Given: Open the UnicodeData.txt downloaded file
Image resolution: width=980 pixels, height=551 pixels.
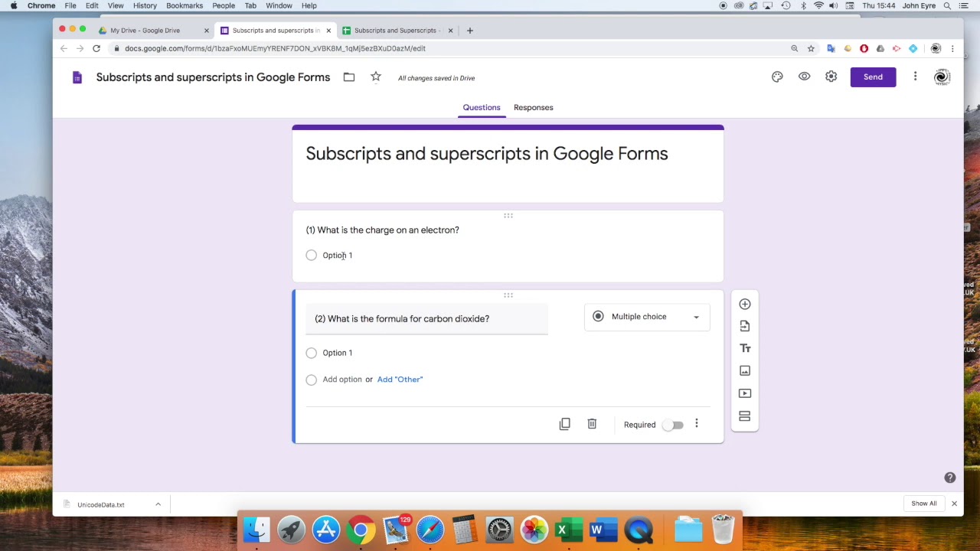Looking at the screenshot, I should coord(100,504).
